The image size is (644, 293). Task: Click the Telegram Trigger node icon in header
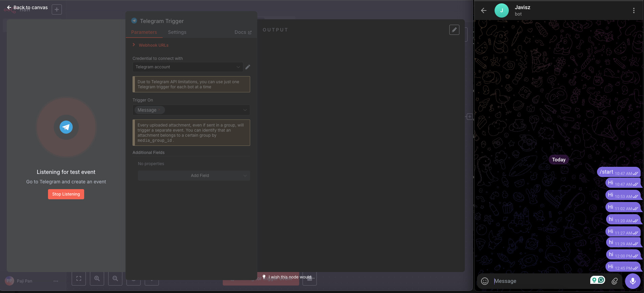(134, 21)
